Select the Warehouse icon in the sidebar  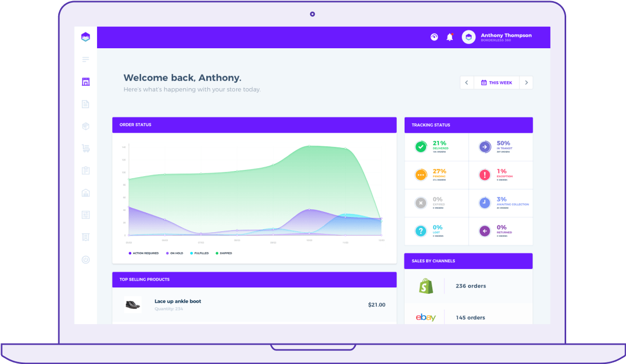point(86,192)
